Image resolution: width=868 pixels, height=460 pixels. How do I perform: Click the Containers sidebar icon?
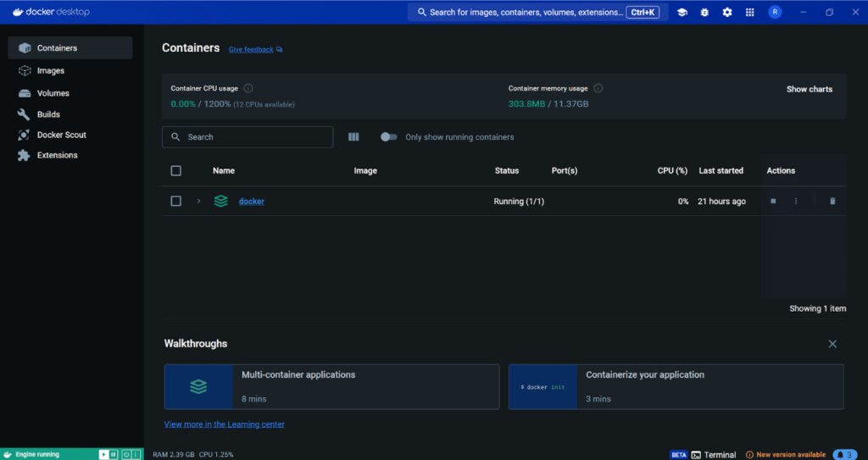pyautogui.click(x=25, y=48)
